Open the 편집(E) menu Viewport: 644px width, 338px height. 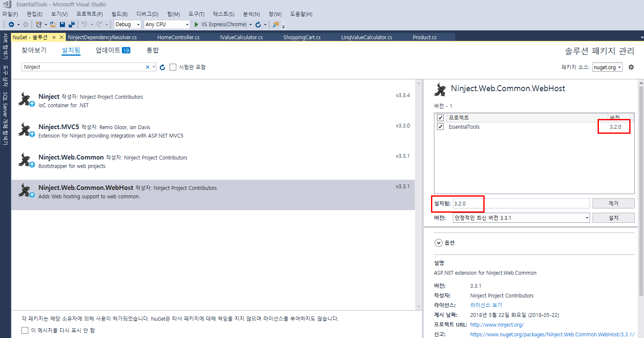point(35,14)
